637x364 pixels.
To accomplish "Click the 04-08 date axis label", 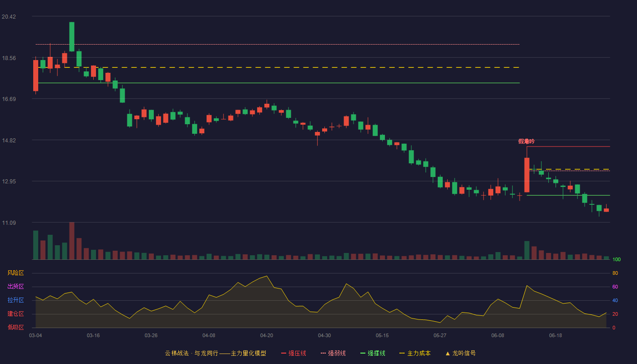I will tap(209, 335).
